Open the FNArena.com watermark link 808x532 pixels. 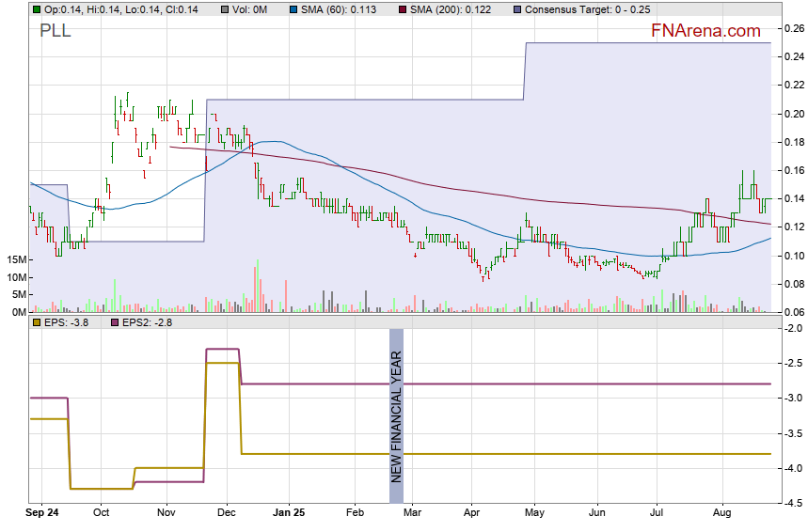click(705, 31)
